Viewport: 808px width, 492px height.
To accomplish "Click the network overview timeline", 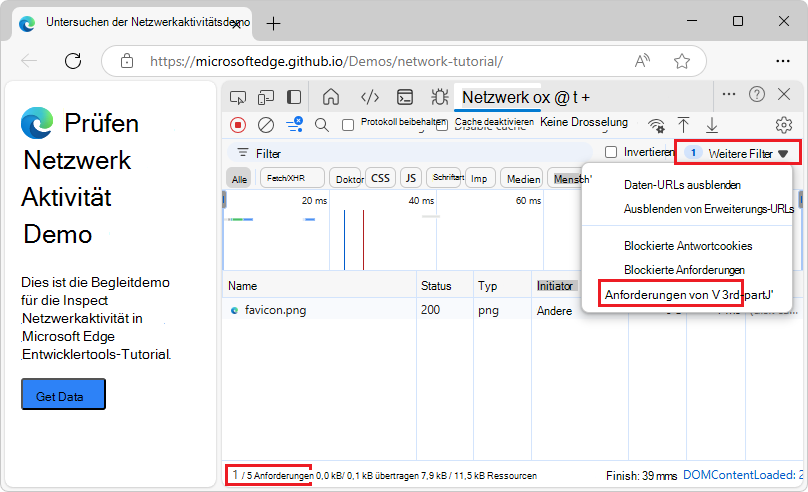I will (x=402, y=230).
